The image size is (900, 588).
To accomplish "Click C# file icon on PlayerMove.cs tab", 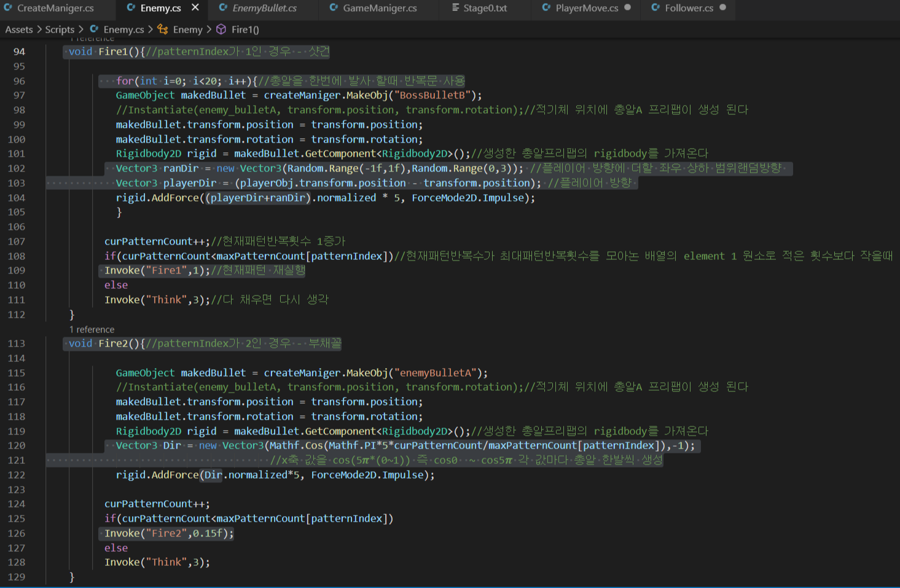I will pyautogui.click(x=546, y=7).
